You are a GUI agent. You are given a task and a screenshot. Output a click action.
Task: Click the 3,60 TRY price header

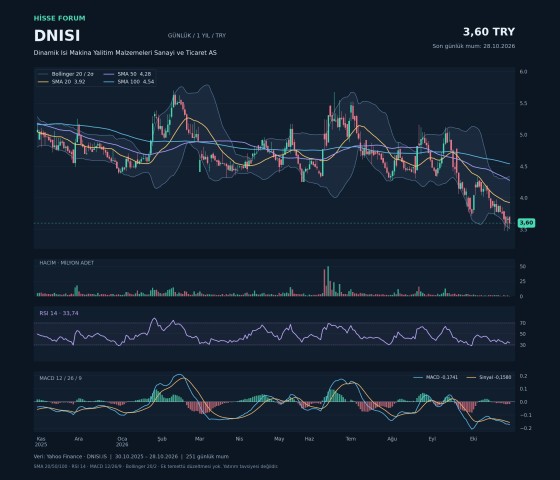pos(489,32)
